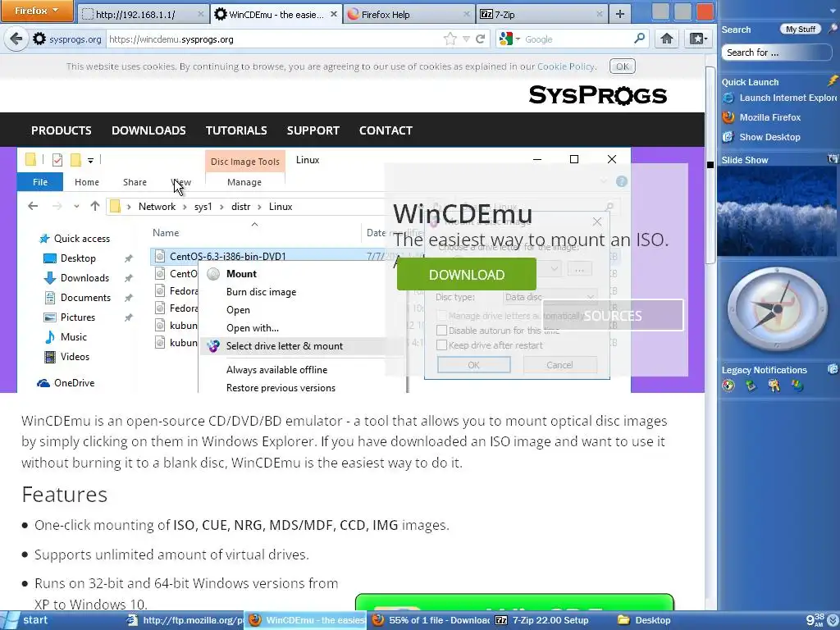Click the green DOWNLOAD button
The height and width of the screenshot is (630, 840).
pos(467,274)
